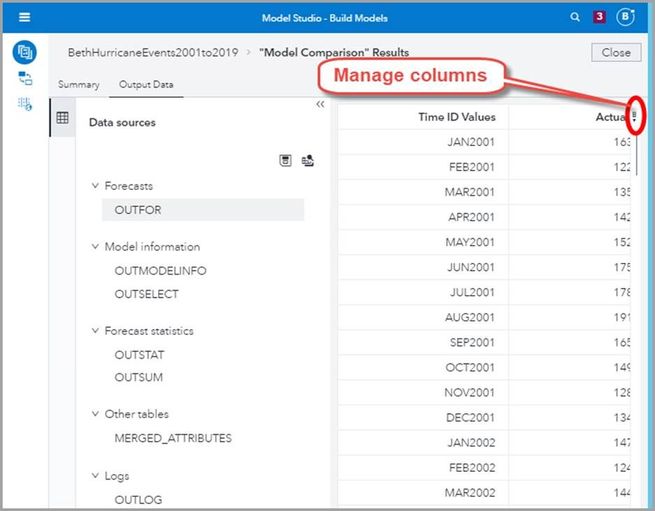This screenshot has width=655, height=511.
Task: Open the user profile B avatar
Action: (627, 17)
